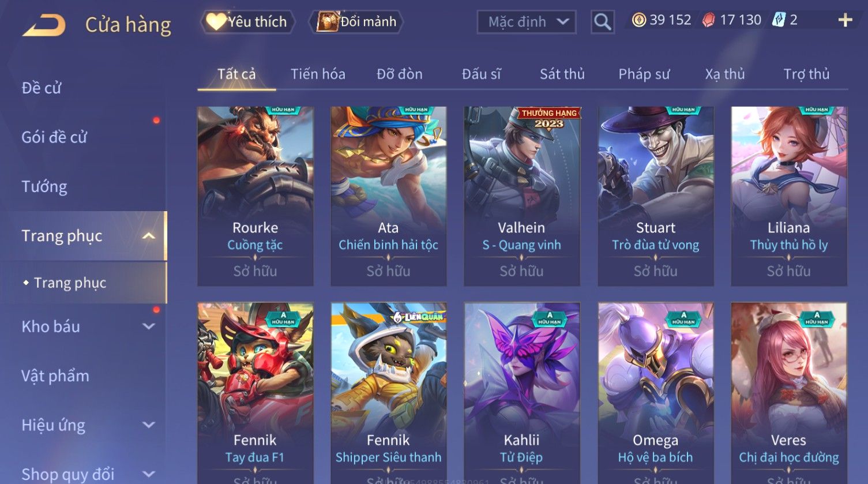Click the red ruby currency icon
The height and width of the screenshot is (484, 868).
708,20
